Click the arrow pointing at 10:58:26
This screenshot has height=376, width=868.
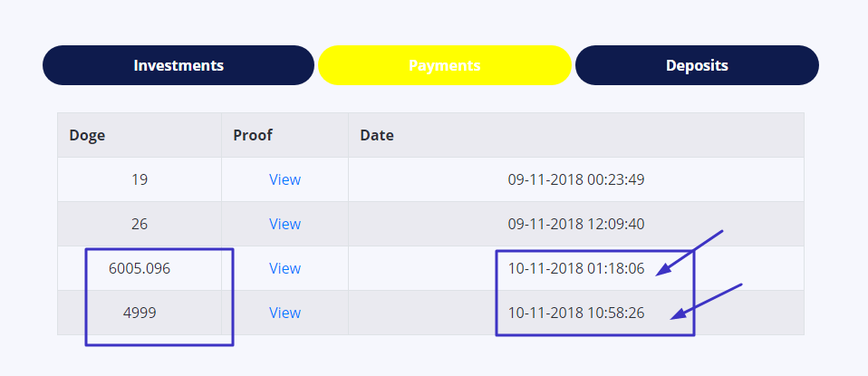tap(706, 302)
